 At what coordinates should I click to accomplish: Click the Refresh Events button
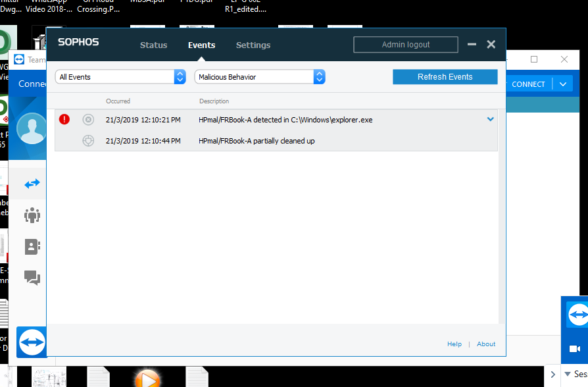coord(445,77)
